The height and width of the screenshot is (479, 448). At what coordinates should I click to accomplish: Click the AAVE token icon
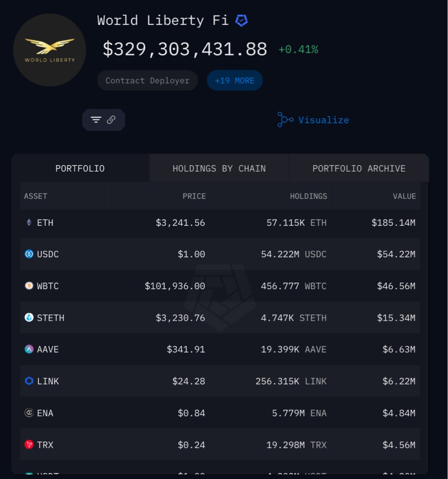[29, 349]
